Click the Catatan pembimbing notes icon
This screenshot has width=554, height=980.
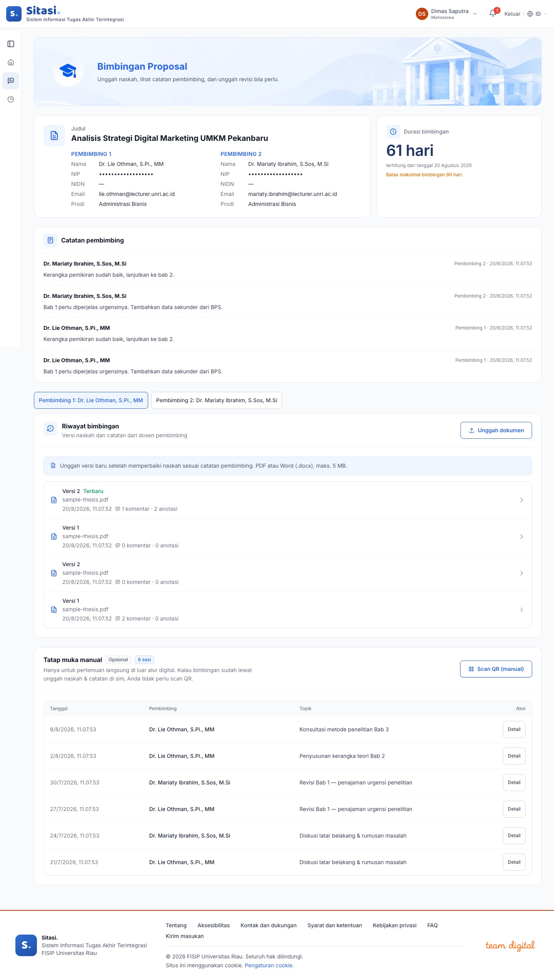pyautogui.click(x=50, y=240)
